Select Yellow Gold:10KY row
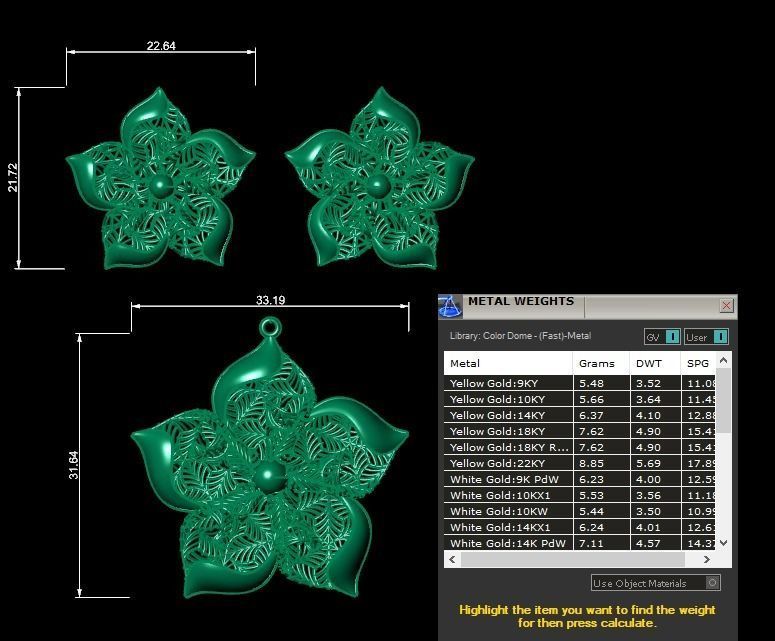Viewport: 775px width, 641px height. click(x=579, y=399)
